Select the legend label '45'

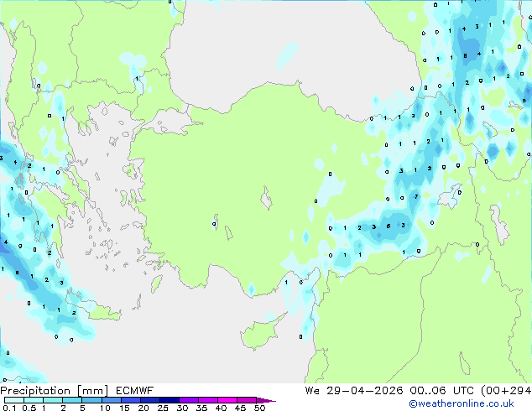240,408
